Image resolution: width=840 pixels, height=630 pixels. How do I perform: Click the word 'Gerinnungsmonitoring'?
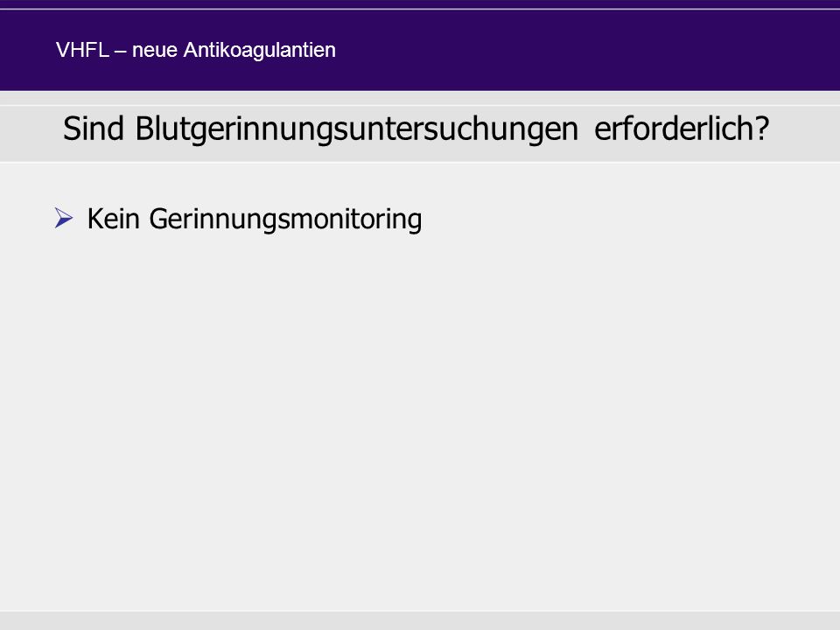[x=285, y=220]
